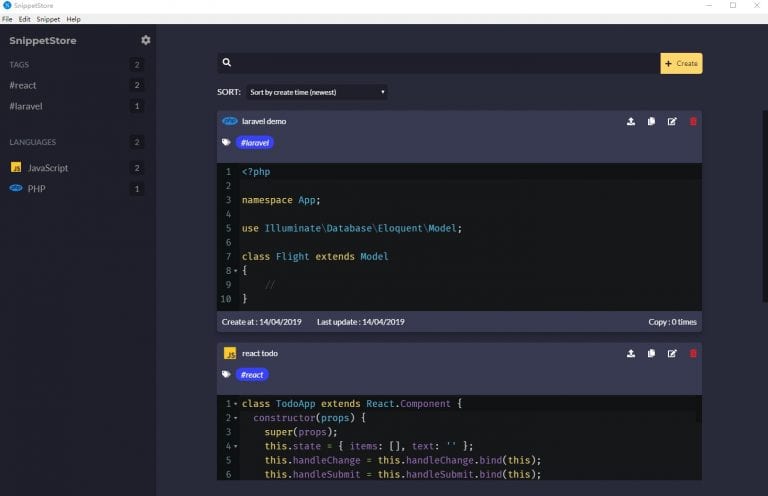
Task: Click the PHP count badge
Action: (x=137, y=189)
